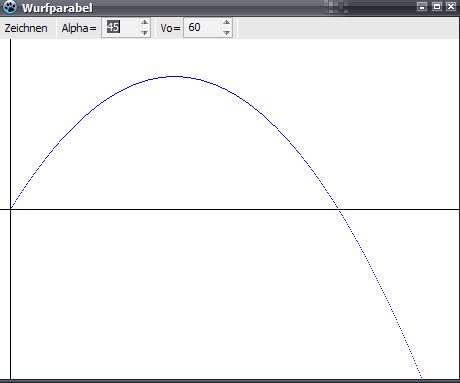Click the vertical axis line above the origin
Screen dimensions: 460x383
10,123
